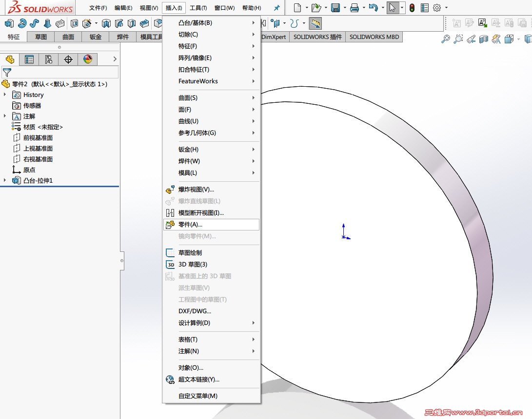Viewport: 532px width, 419px height.
Task: Expand the 凸台-拉伸1 feature node
Action: click(5, 180)
